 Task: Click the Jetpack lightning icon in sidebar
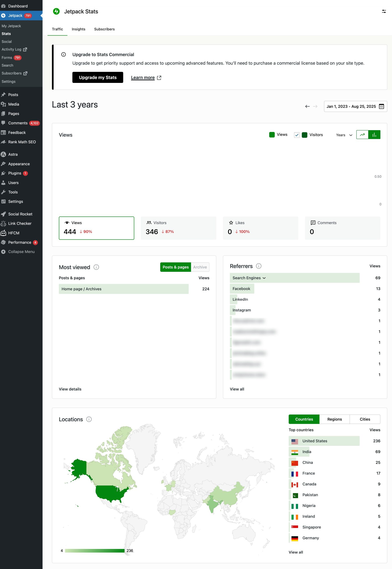pyautogui.click(x=3, y=16)
